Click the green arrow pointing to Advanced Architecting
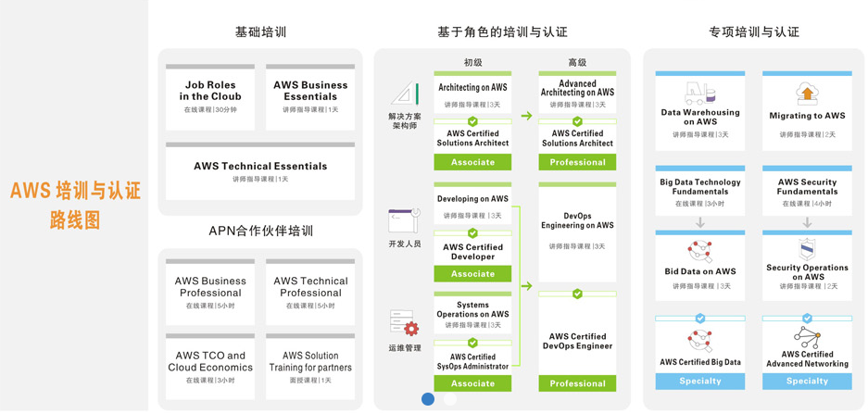The width and height of the screenshot is (868, 413). [526, 116]
